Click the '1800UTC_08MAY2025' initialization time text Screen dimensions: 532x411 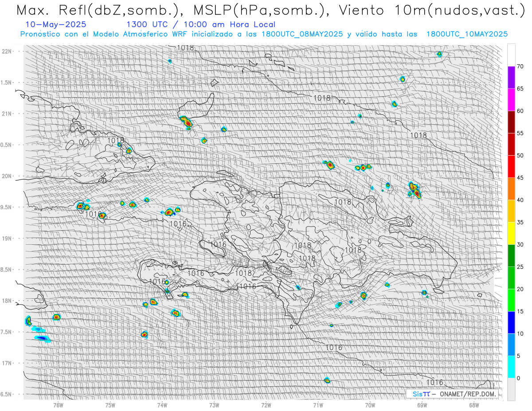click(x=302, y=34)
